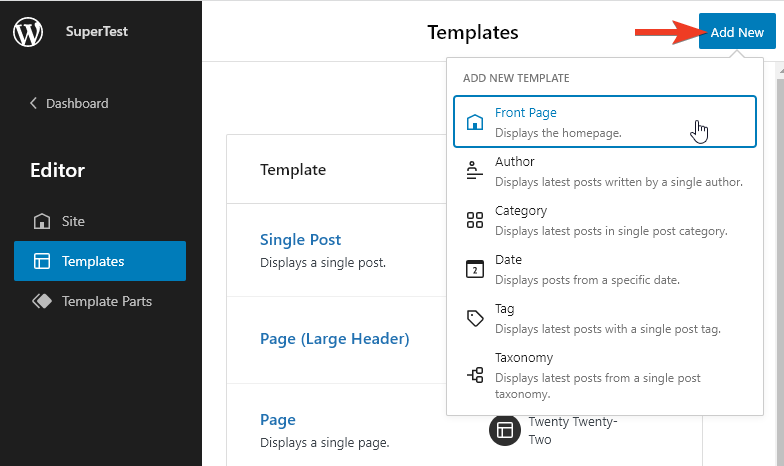Click the Front Page home icon
This screenshot has height=466, width=784.
click(x=476, y=122)
